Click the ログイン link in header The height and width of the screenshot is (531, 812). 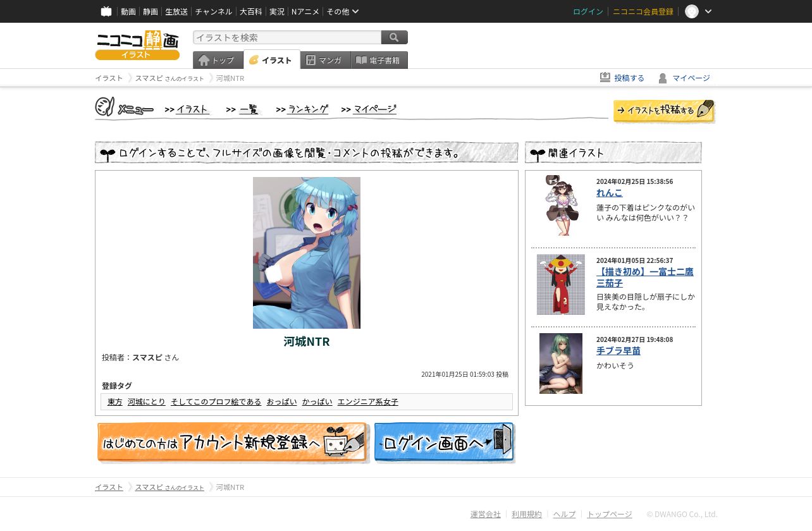coord(588,11)
